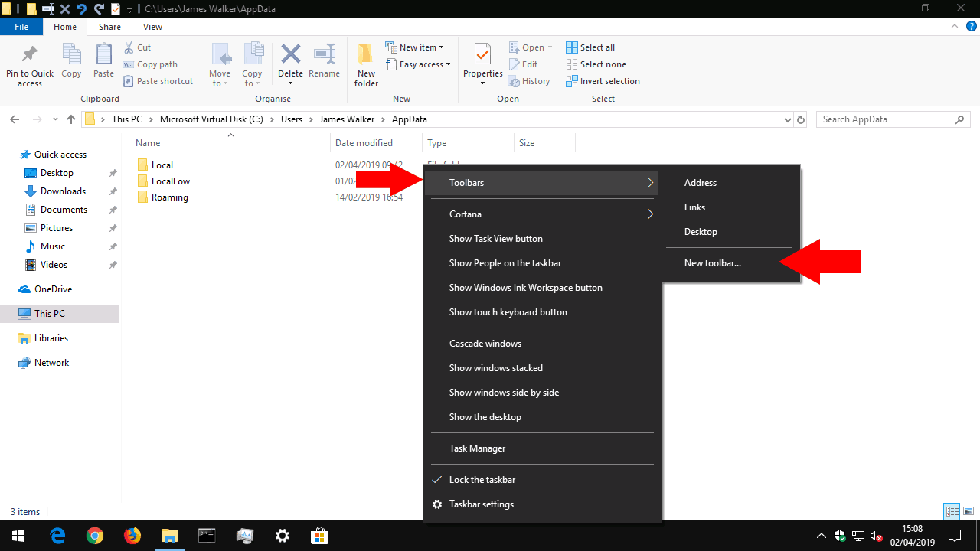Screen dimensions: 980x551
Task: Expand the Cortana submenu
Action: pyautogui.click(x=542, y=214)
